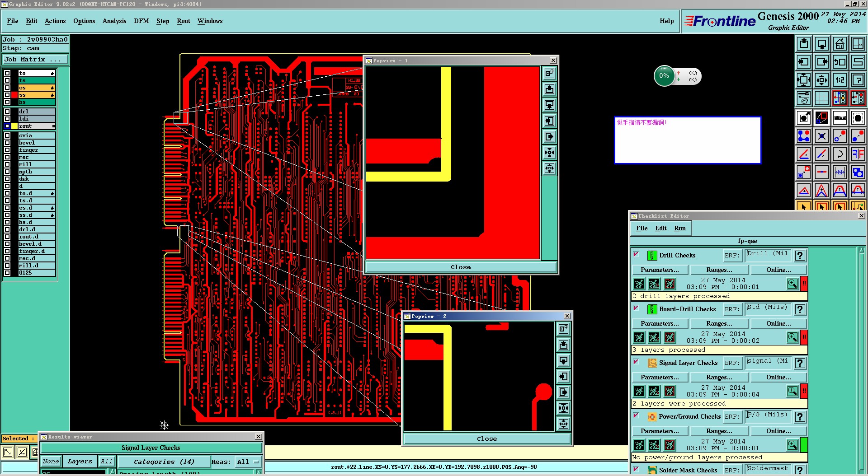Open the Layers selector in Results viewer
Viewport: 868px width, 476px height.
80,462
